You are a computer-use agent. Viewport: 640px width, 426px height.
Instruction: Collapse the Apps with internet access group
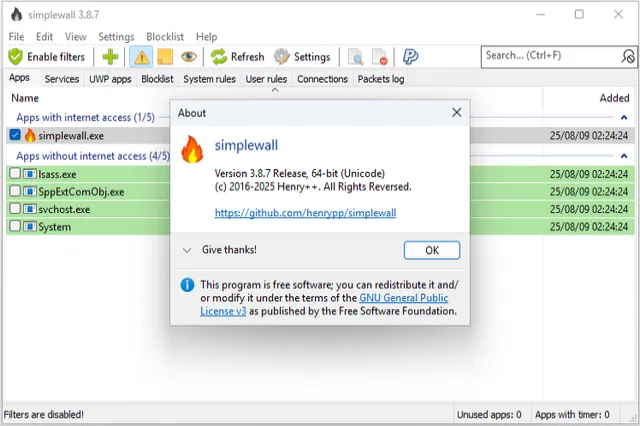pos(624,118)
